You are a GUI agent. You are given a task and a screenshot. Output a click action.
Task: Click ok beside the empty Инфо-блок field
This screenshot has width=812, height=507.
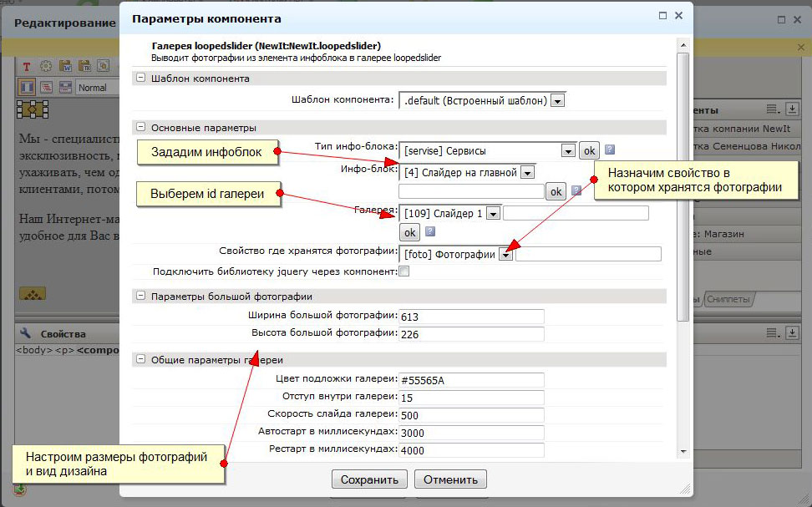click(556, 191)
